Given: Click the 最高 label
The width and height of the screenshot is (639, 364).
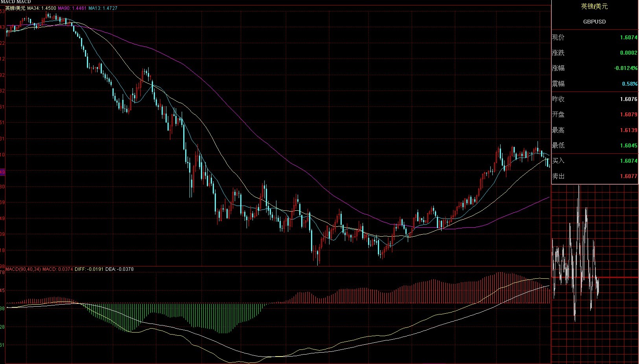Looking at the screenshot, I should tap(558, 130).
